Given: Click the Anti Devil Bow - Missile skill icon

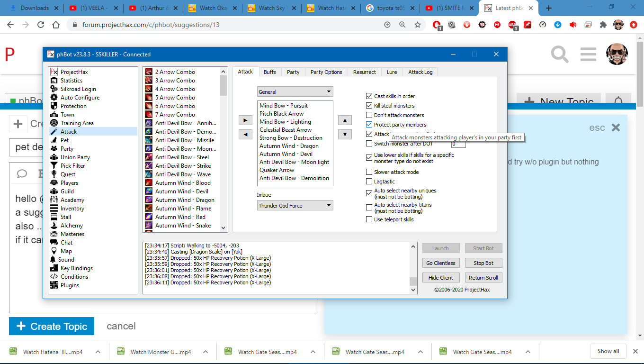Looking at the screenshot, I should [149, 140].
